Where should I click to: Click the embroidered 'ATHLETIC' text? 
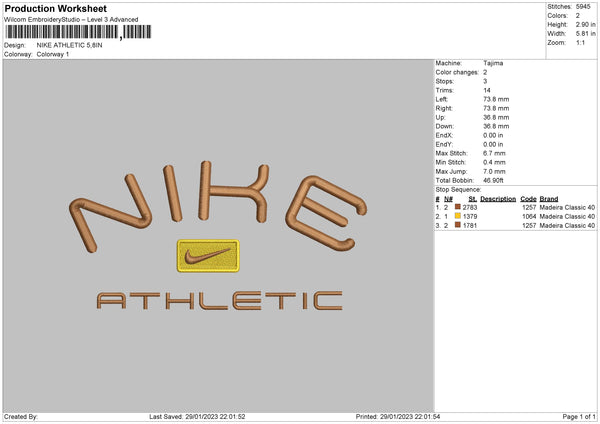coord(219,301)
